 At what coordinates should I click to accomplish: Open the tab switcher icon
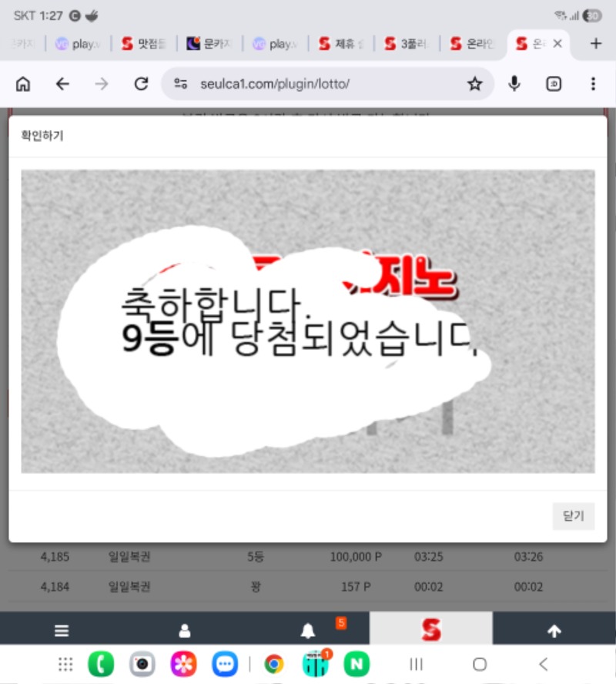[554, 84]
